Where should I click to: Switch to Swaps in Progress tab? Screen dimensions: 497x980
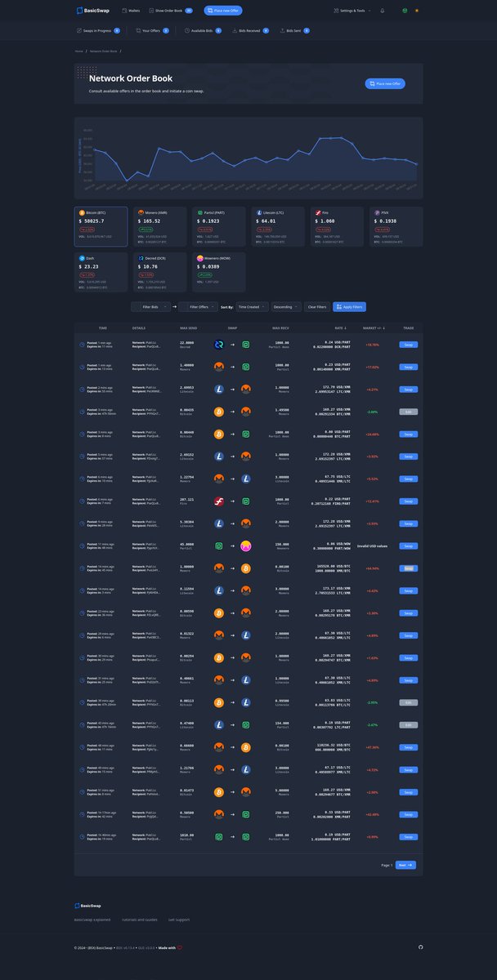pyautogui.click(x=97, y=30)
